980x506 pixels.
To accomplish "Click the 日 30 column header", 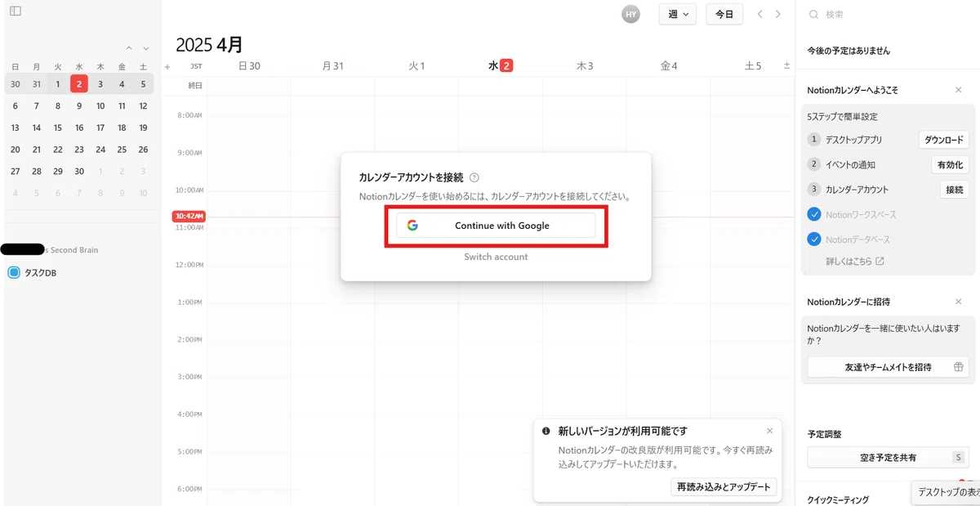I will click(248, 66).
